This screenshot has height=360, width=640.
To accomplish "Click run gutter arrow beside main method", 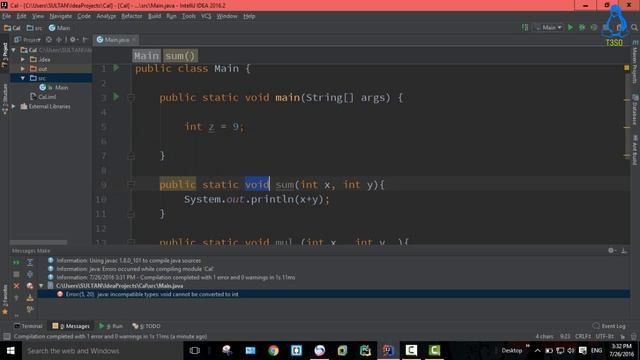I will click(x=116, y=97).
